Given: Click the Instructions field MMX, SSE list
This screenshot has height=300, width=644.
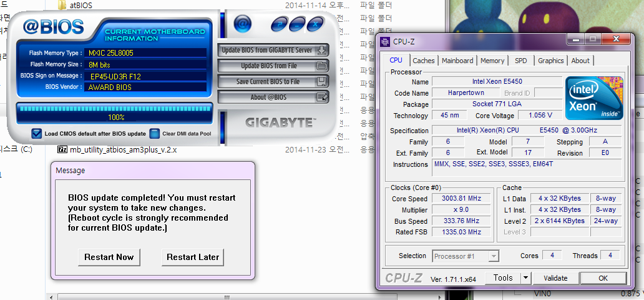Looking at the screenshot, I should (527, 169).
